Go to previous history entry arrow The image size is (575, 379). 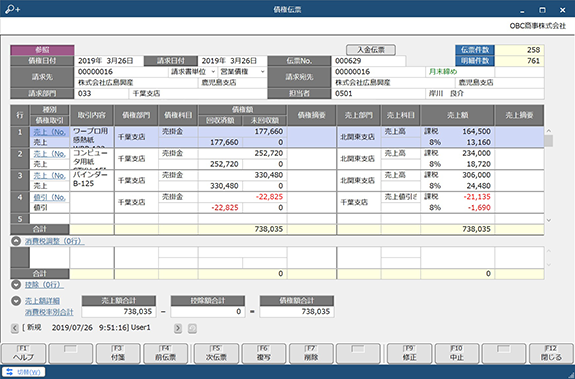pos(14,328)
